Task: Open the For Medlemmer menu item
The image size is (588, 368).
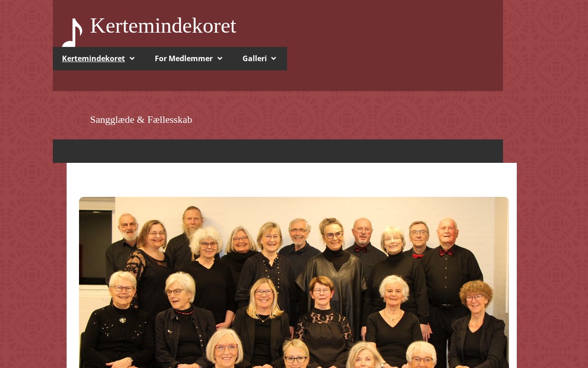Action: [x=184, y=58]
